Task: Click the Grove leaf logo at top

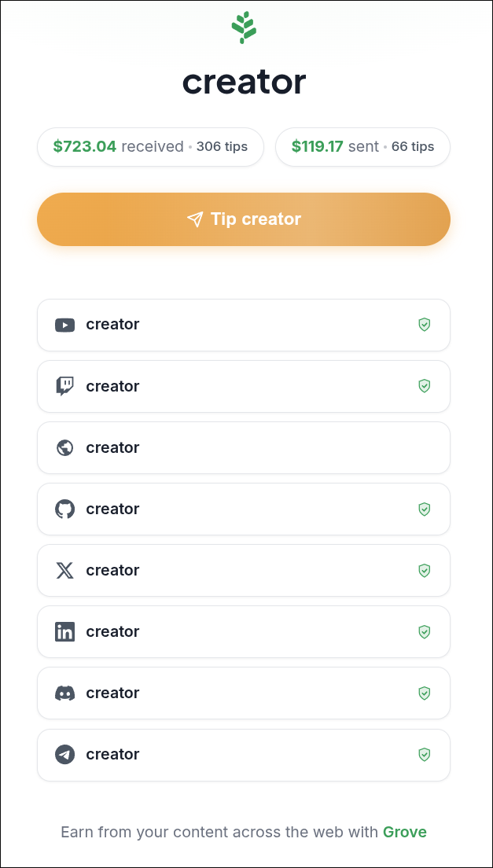Action: point(244,28)
